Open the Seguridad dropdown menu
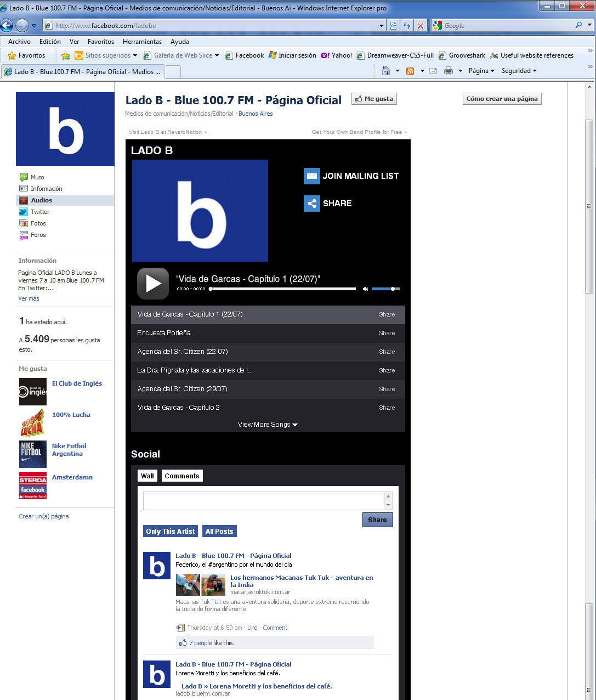This screenshot has width=596, height=700. click(x=519, y=71)
